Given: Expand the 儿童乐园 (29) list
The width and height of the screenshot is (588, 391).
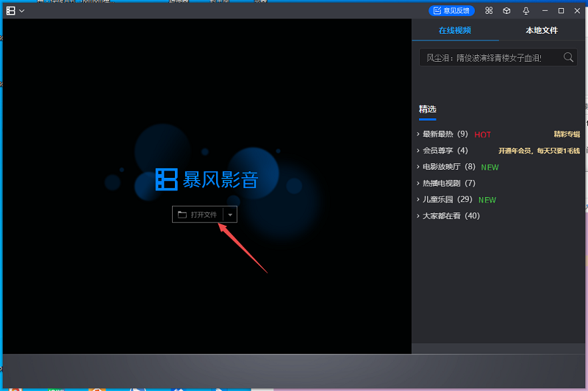Looking at the screenshot, I should pyautogui.click(x=418, y=199).
